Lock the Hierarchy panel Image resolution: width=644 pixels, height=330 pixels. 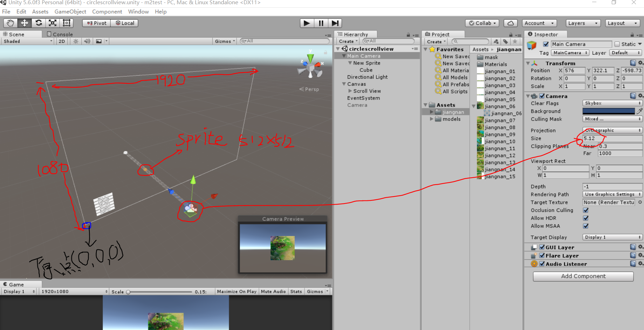tap(408, 35)
